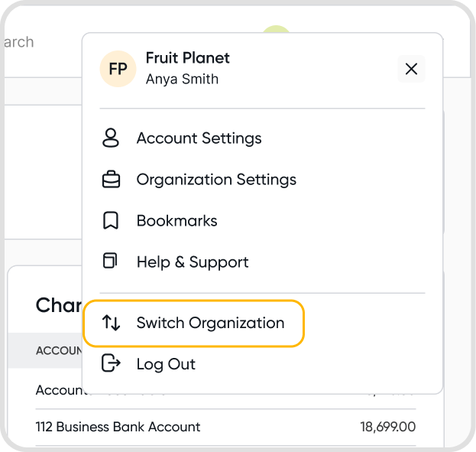
Task: Click the FP avatar circle
Action: pyautogui.click(x=118, y=69)
